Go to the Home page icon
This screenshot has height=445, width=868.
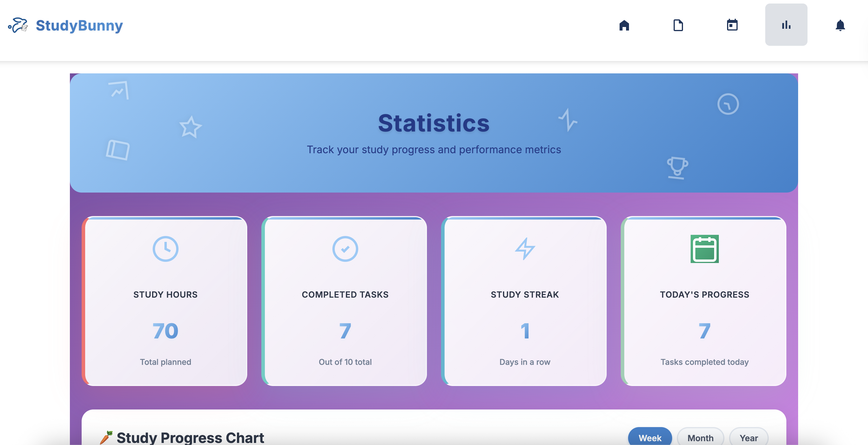point(624,25)
